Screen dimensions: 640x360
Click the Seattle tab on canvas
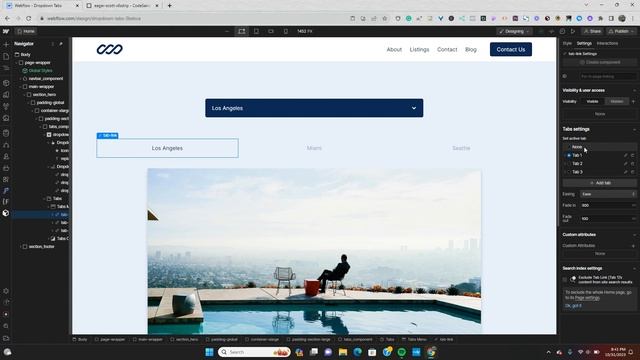461,148
